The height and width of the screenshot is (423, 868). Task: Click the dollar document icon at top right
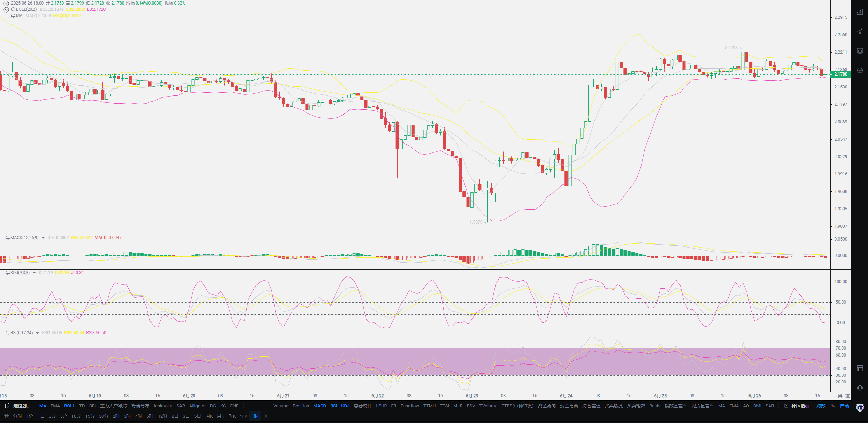[x=860, y=12]
